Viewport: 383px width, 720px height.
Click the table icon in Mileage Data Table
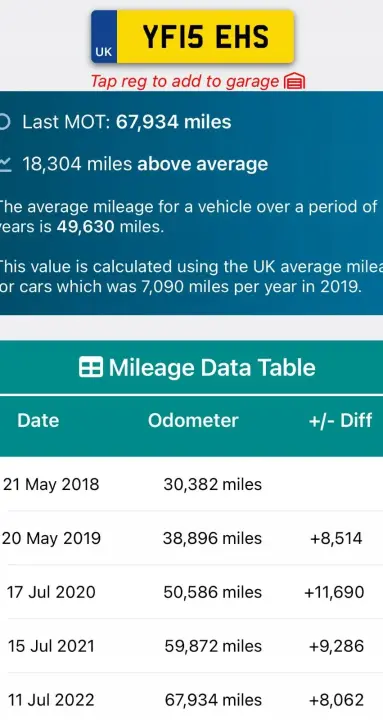(x=90, y=367)
